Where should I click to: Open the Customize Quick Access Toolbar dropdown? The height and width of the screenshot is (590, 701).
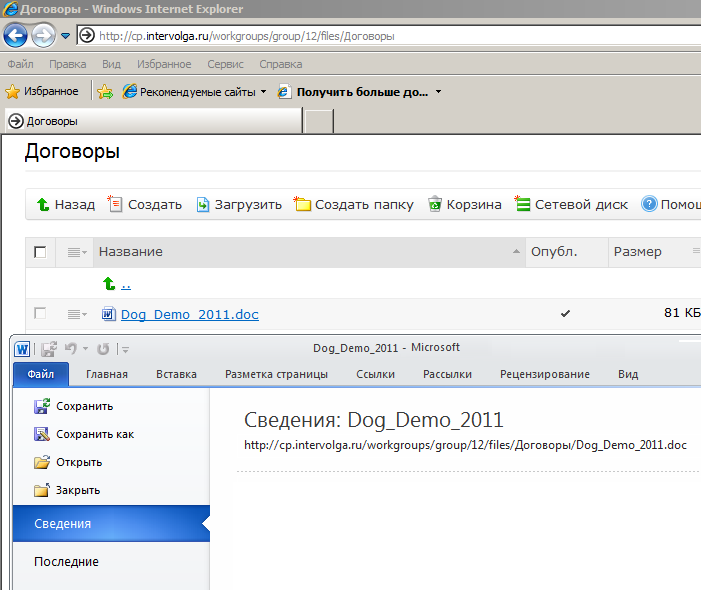[x=125, y=349]
